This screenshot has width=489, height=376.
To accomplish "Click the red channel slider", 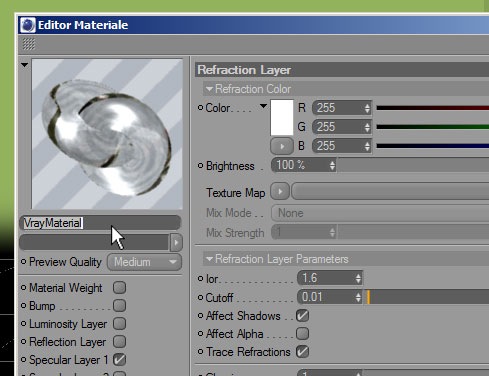I will click(433, 108).
